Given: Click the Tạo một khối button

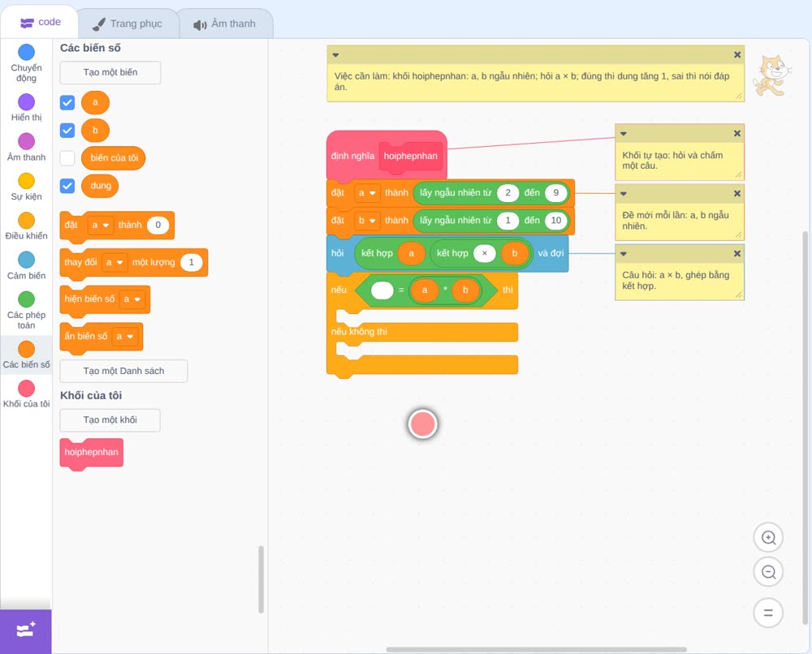Looking at the screenshot, I should pos(110,420).
